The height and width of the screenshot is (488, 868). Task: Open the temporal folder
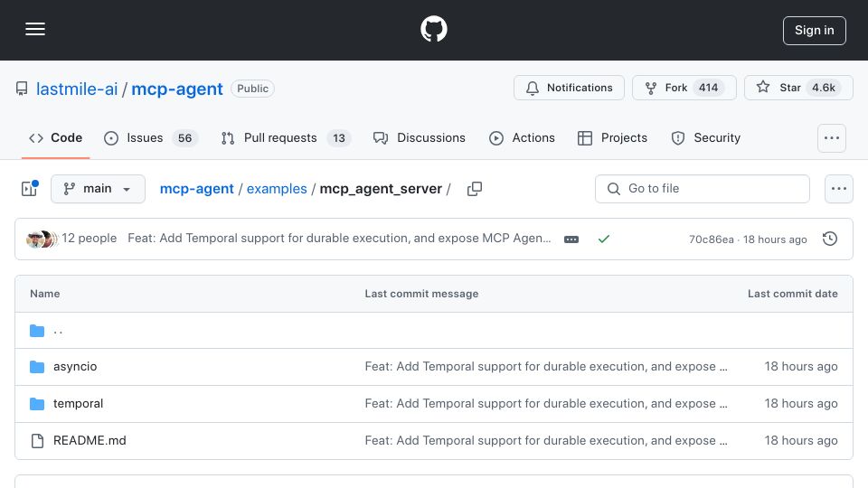[x=78, y=404]
